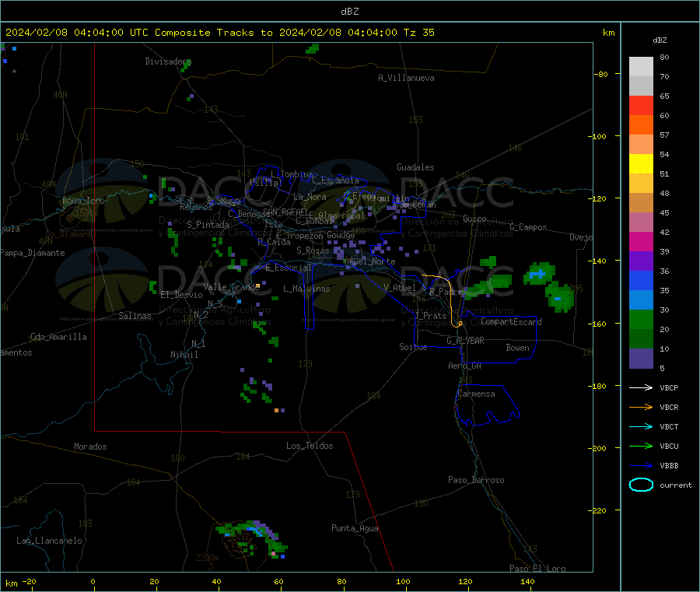Click the blue VBBB arrow legend icon
700x592 pixels.
pos(641,466)
